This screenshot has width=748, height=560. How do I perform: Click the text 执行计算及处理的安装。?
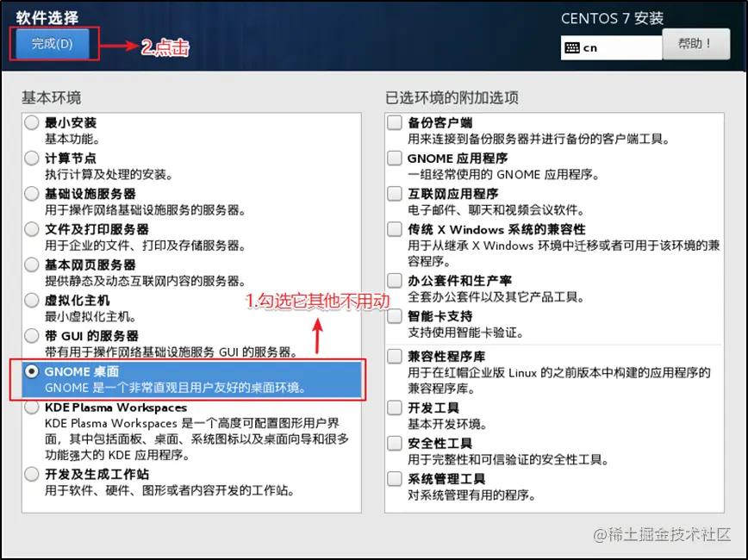(x=109, y=175)
